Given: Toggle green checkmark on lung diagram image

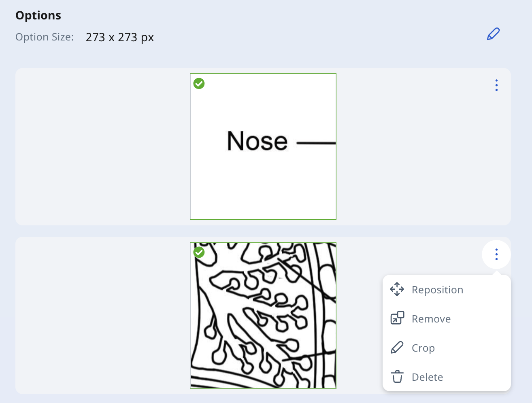Looking at the screenshot, I should point(199,252).
